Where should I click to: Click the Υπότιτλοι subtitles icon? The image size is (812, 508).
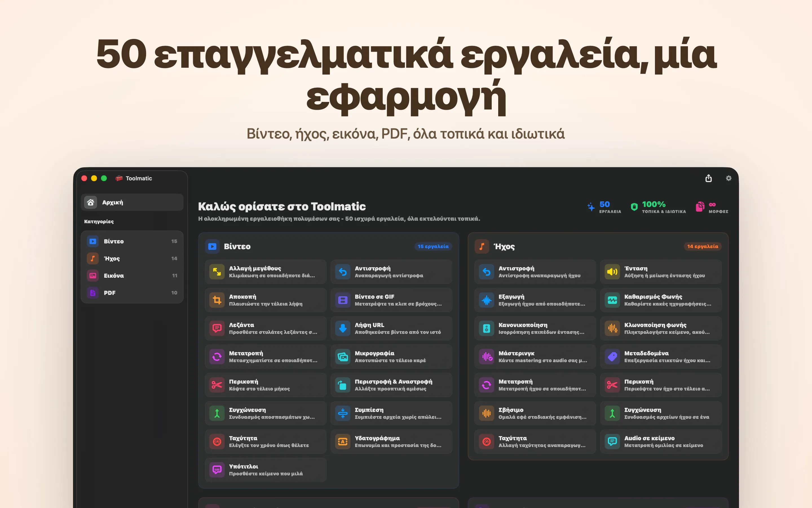(217, 470)
